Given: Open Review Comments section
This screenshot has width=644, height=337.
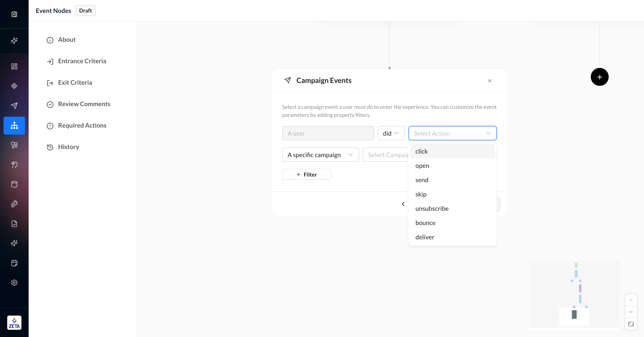Looking at the screenshot, I should [78, 104].
